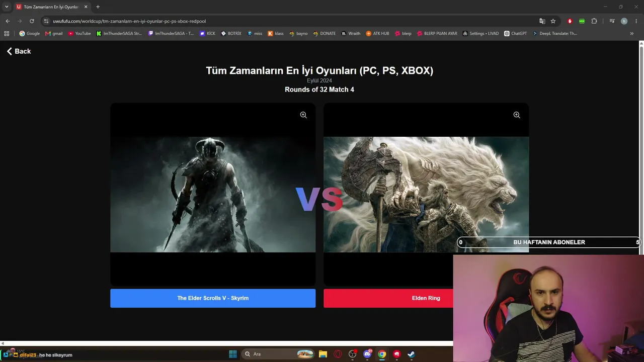
Task: Open the Google bookmark
Action: [30, 34]
